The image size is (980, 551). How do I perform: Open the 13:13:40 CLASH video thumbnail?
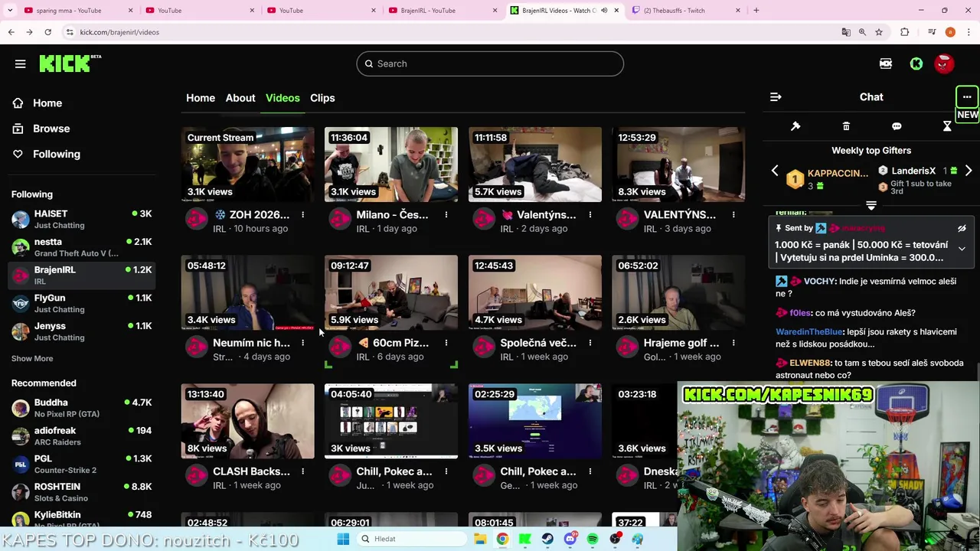coord(247,421)
